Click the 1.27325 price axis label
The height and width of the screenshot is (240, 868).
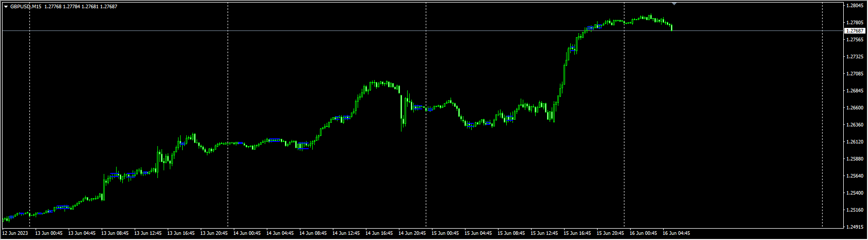click(855, 57)
